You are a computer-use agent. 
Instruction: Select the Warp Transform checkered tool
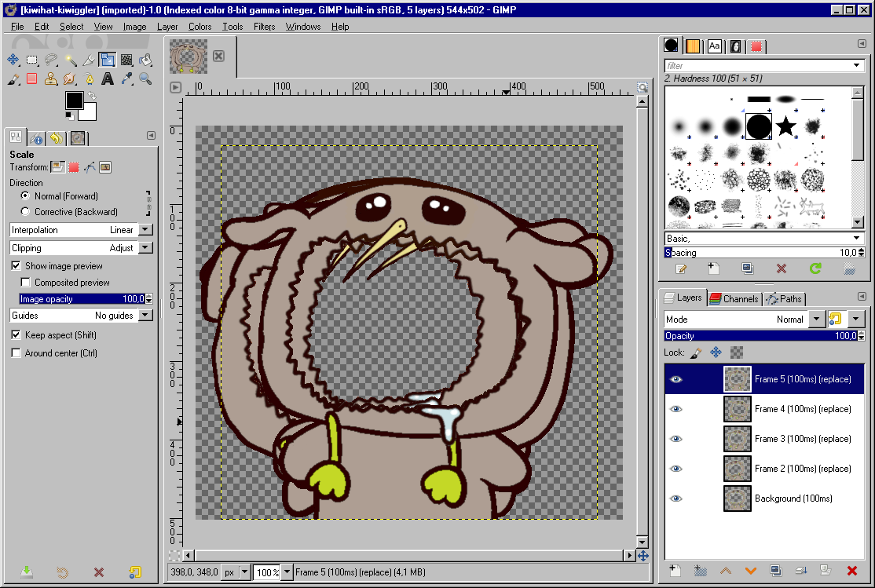pyautogui.click(x=126, y=60)
